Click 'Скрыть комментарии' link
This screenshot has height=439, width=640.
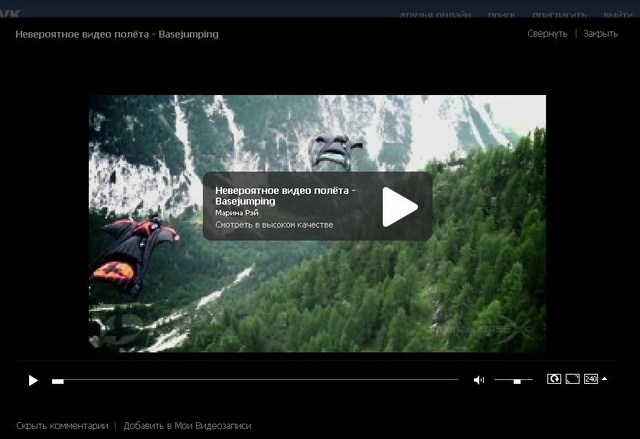(x=62, y=426)
